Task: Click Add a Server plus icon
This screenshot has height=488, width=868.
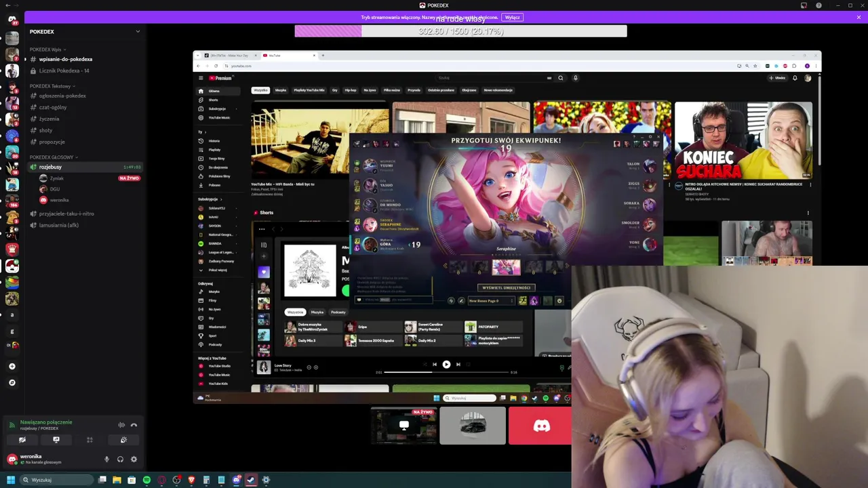Action: point(12,366)
